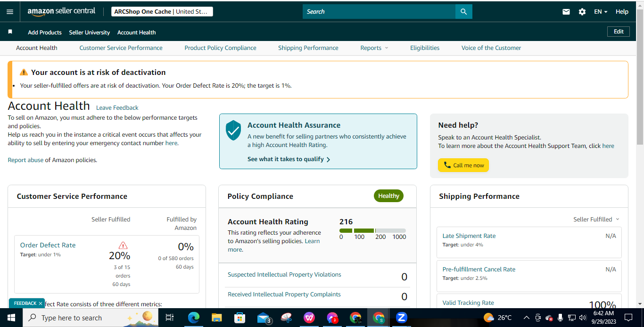Open File Explorer from taskbar

pyautogui.click(x=216, y=318)
